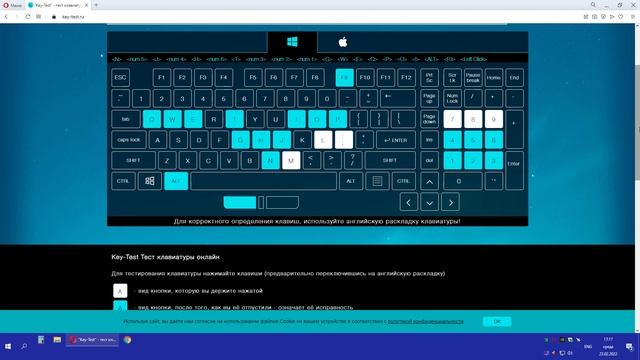Click the spacebar key
This screenshot has width=640, height=360.
264,181
